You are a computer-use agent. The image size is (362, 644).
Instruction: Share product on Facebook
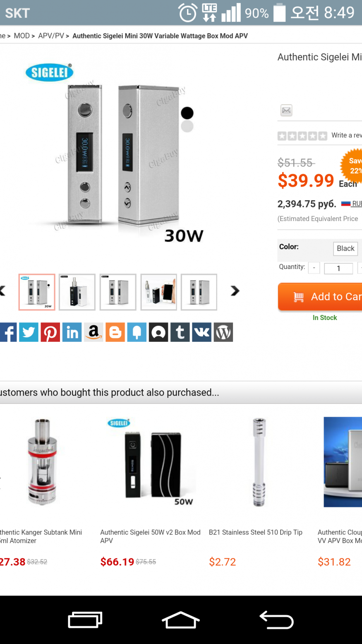pyautogui.click(x=8, y=332)
